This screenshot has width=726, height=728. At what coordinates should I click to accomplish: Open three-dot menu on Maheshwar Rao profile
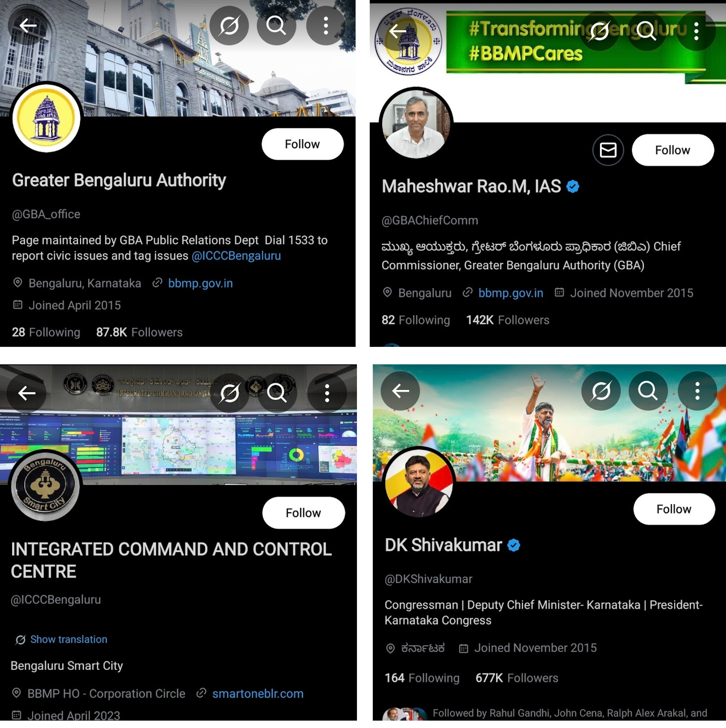pos(696,31)
